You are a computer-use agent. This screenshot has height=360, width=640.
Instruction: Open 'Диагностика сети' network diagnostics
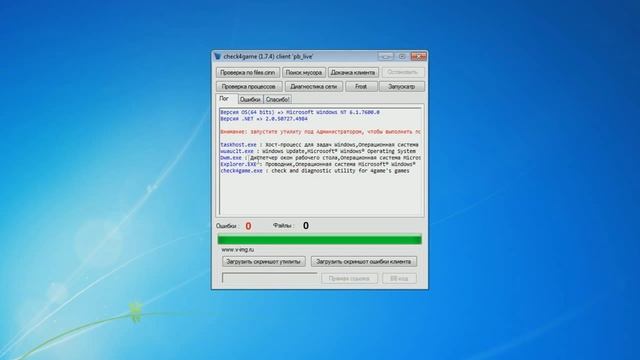click(x=313, y=87)
